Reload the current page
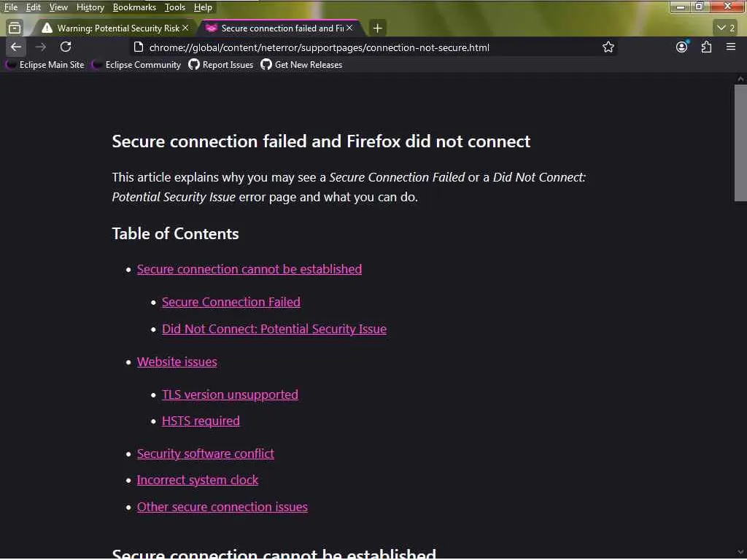747x560 pixels. (x=66, y=47)
